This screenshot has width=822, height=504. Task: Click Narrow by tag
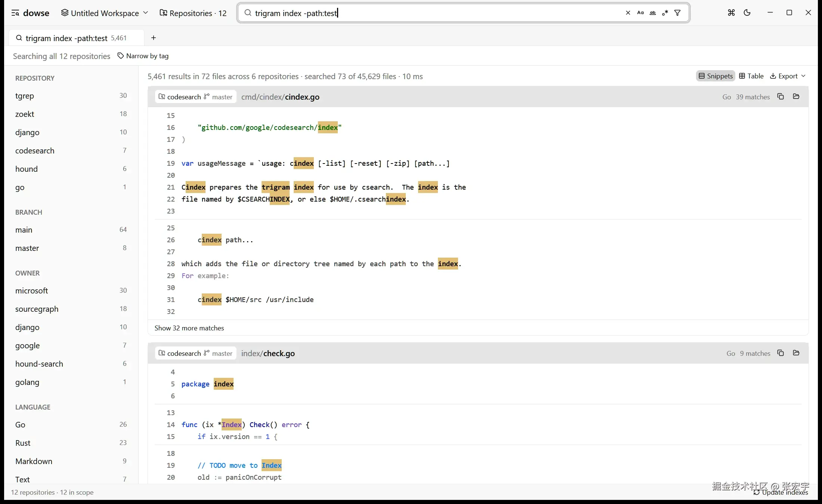click(143, 56)
